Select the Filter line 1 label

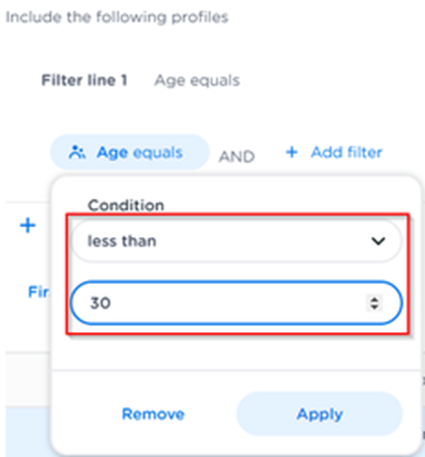tap(84, 80)
